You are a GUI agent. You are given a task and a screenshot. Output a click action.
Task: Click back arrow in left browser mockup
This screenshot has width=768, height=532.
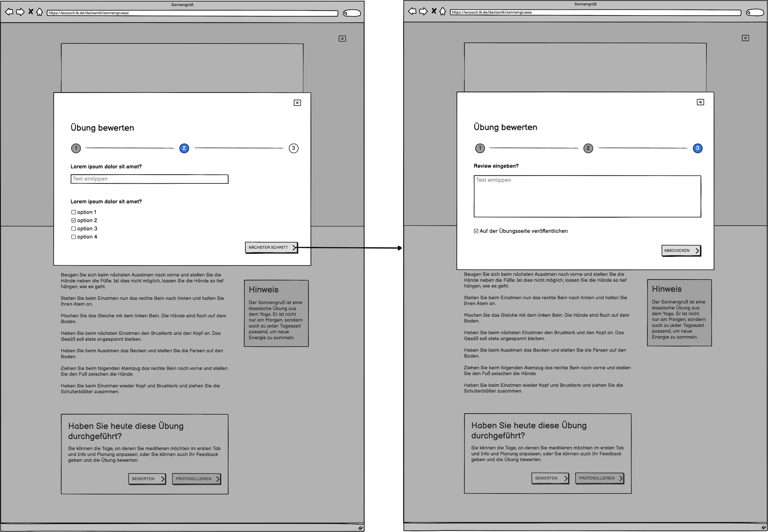9,12
